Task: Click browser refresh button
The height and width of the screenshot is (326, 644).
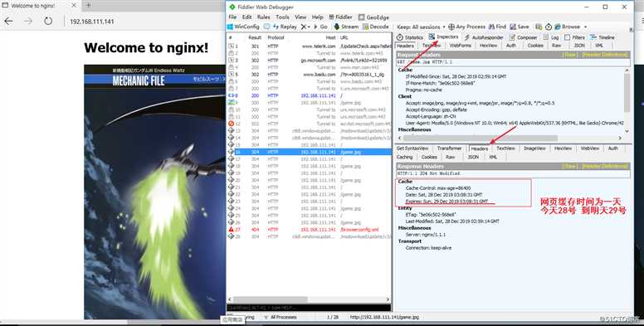Action: coord(48,22)
